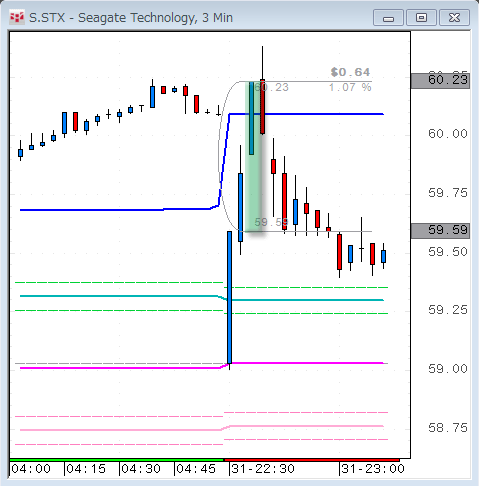Click the 31-23:00 time axis label
Image resolution: width=479 pixels, height=486 pixels.
(x=373, y=469)
